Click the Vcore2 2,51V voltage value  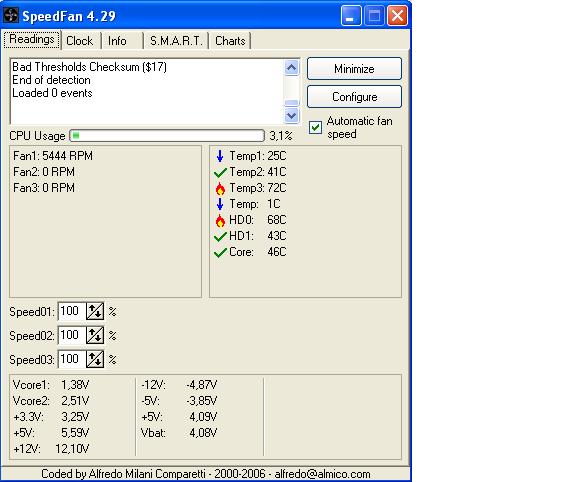[75, 401]
